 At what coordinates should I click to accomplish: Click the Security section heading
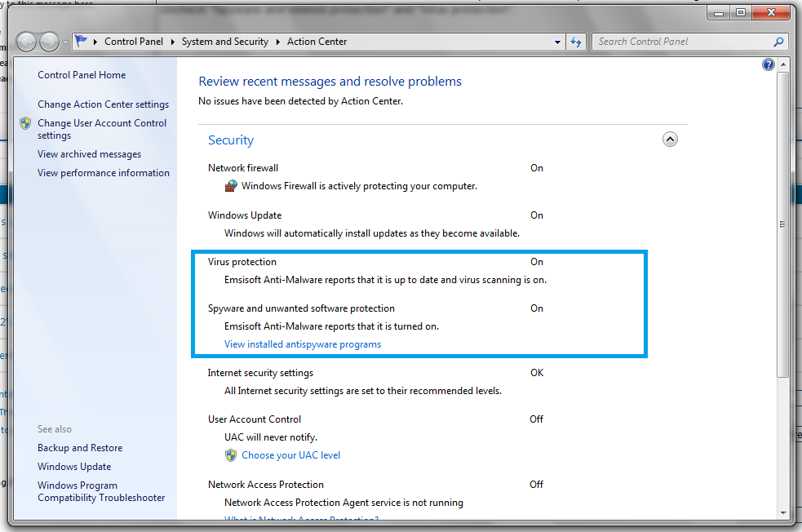click(231, 140)
